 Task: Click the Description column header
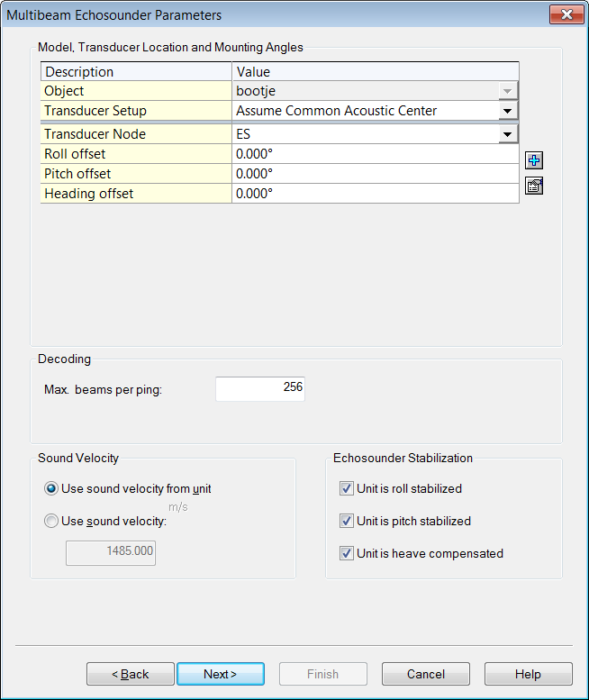[x=136, y=71]
